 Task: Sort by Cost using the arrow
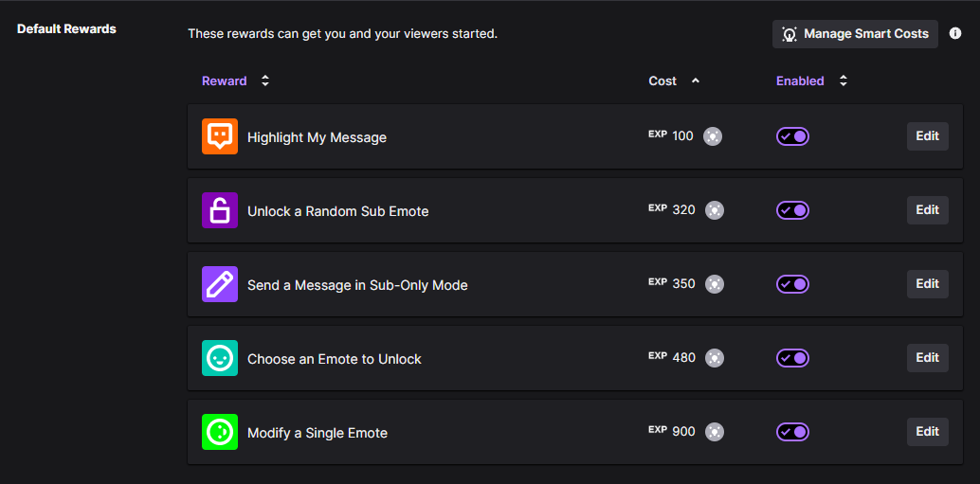pos(696,81)
